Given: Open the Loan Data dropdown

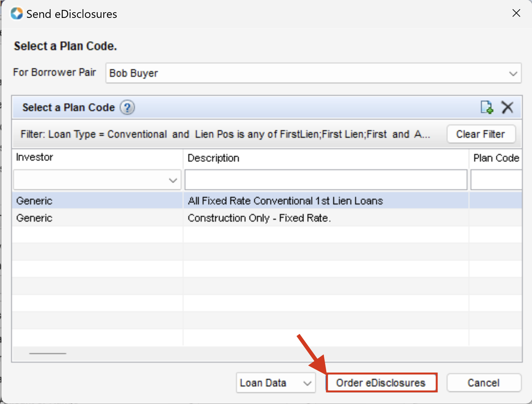Looking at the screenshot, I should tap(276, 383).
